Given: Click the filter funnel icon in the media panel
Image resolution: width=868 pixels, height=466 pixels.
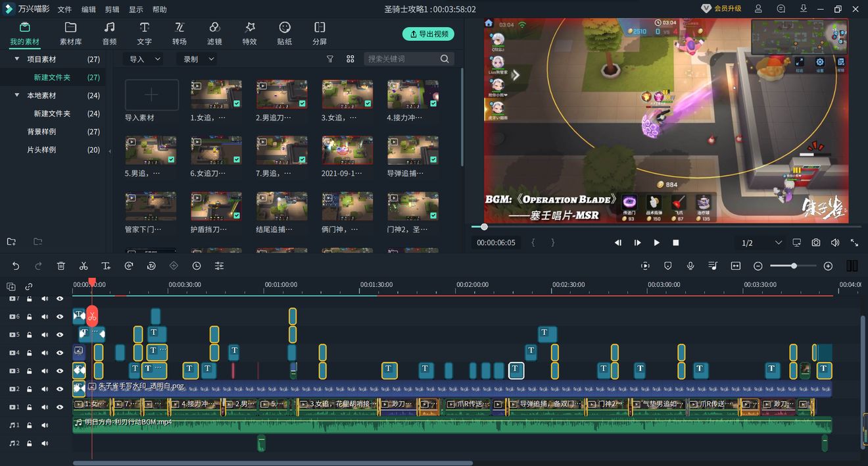Looking at the screenshot, I should [x=330, y=59].
